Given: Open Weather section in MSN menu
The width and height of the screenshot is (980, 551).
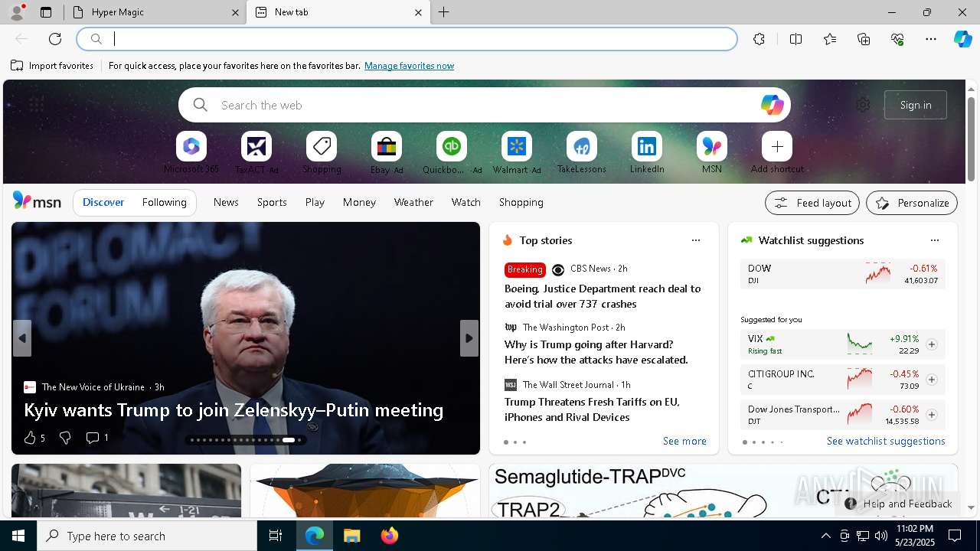Looking at the screenshot, I should point(413,202).
